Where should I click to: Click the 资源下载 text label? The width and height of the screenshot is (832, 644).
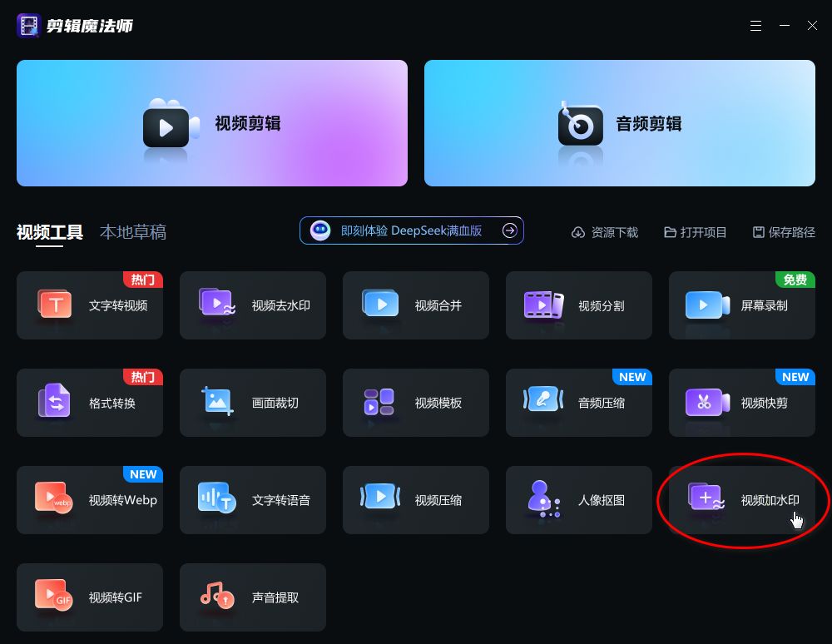click(615, 232)
